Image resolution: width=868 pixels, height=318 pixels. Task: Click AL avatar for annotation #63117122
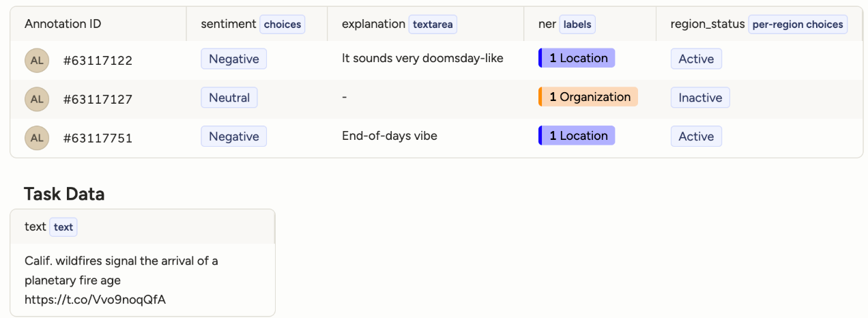tap(37, 60)
